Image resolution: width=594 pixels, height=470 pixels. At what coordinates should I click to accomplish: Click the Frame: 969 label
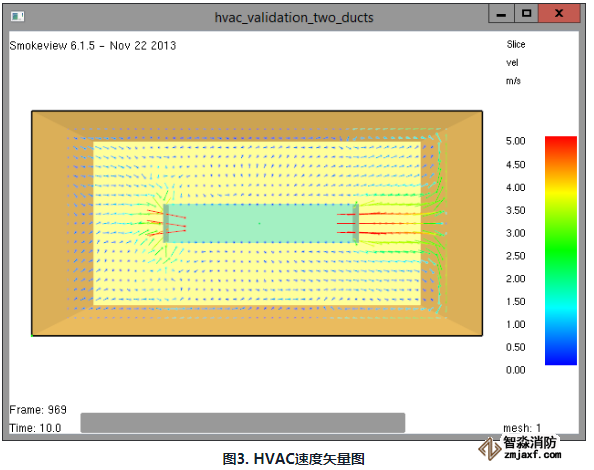(x=38, y=410)
